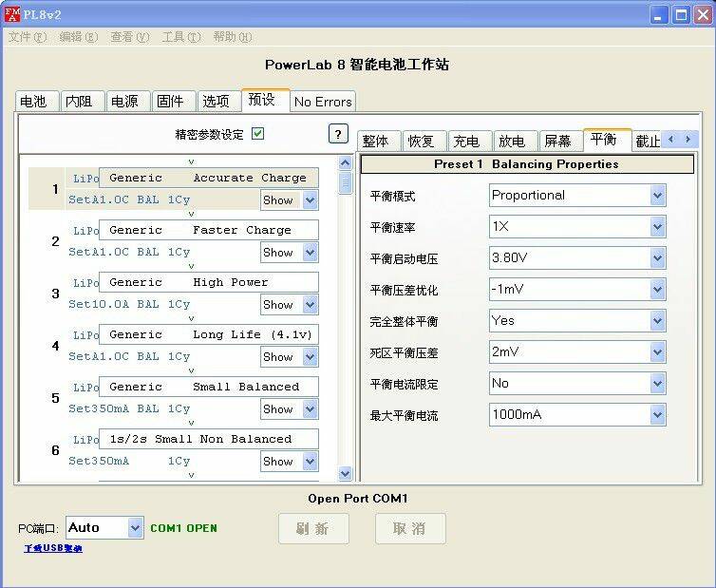
Task: Click the FMA app icon in title bar
Action: (12, 14)
